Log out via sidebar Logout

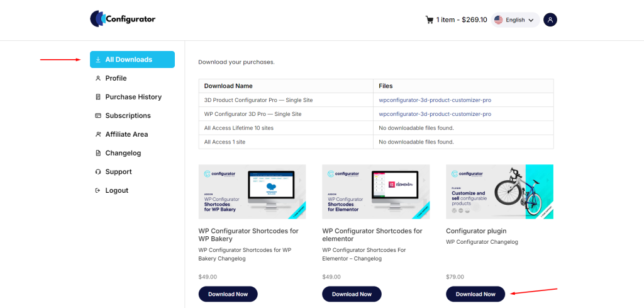(116, 190)
